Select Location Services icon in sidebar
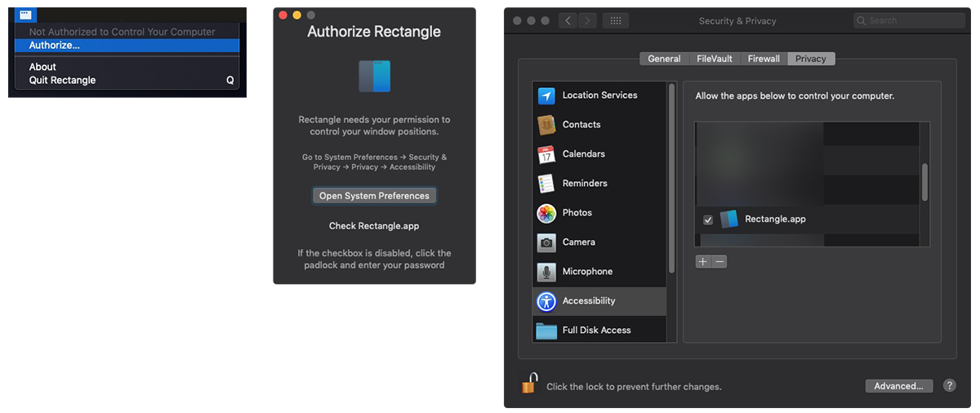 546,95
